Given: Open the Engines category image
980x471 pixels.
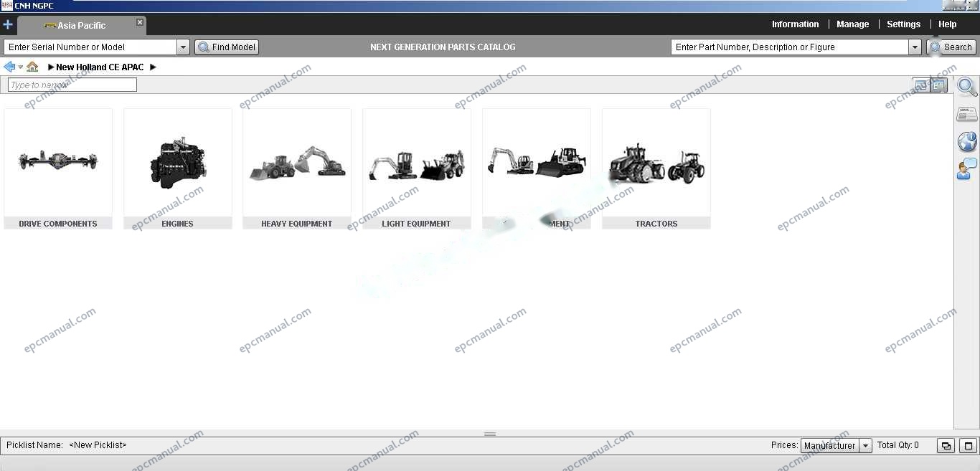Looking at the screenshot, I should [178, 163].
